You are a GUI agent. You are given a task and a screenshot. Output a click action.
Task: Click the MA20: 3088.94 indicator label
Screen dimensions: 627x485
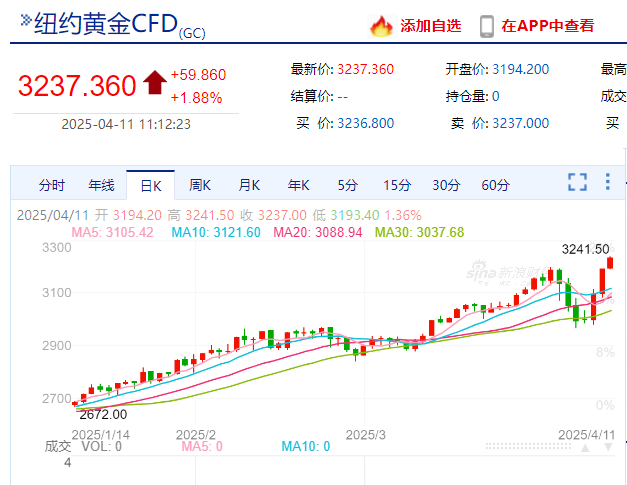point(318,232)
